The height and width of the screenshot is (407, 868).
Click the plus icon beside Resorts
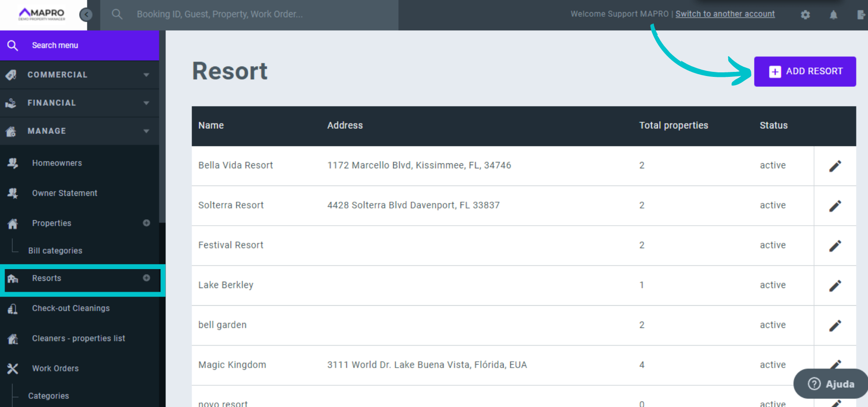pyautogui.click(x=146, y=278)
